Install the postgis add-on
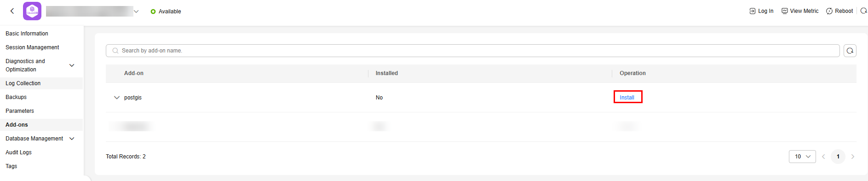 pos(627,98)
